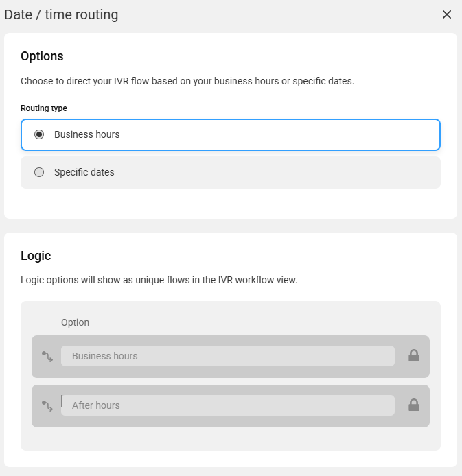The width and height of the screenshot is (462, 476).
Task: Click the lock icon on Business hours row
Action: [x=414, y=355]
